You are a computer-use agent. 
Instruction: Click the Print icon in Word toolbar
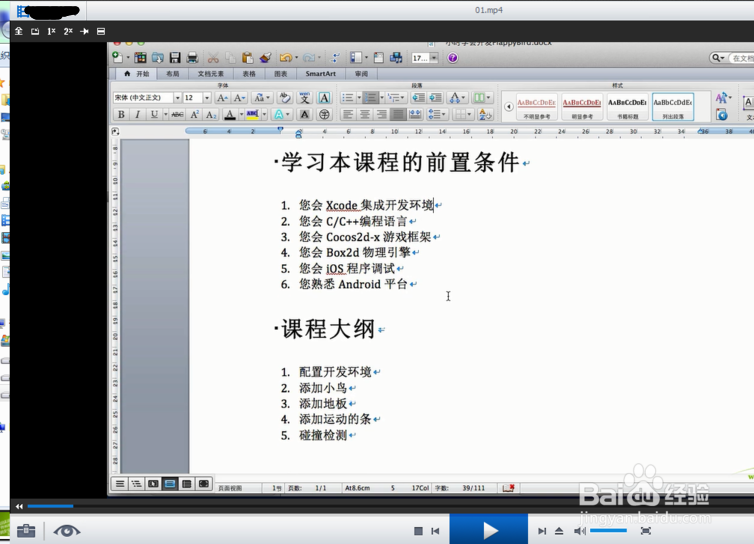(192, 58)
